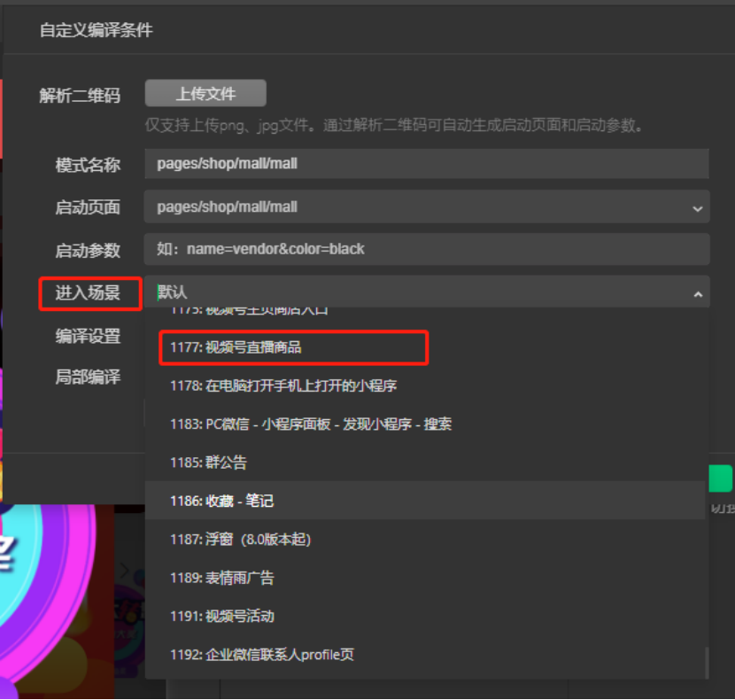Click the 启动参数 input field
Screen dimensions: 735x700
pyautogui.click(x=427, y=249)
